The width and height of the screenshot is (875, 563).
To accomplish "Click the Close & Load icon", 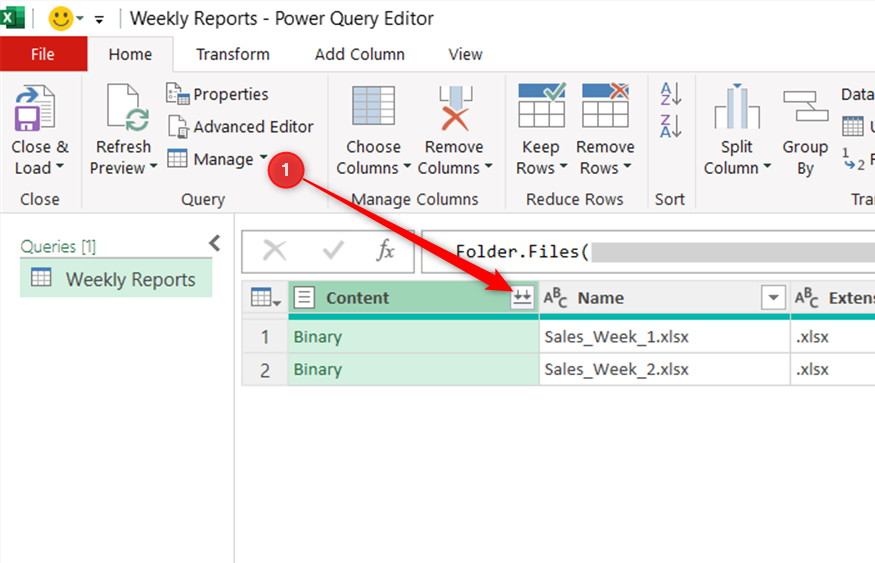I will (x=35, y=109).
